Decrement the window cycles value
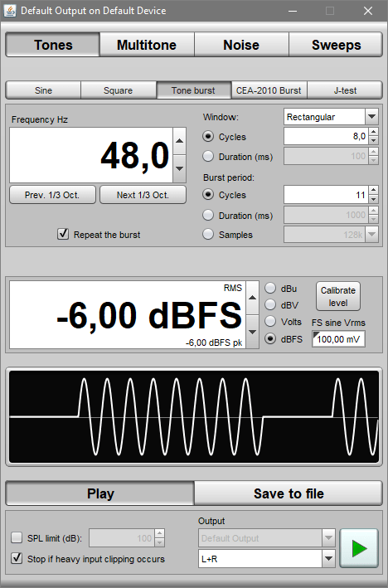This screenshot has height=588, width=388. 373,140
